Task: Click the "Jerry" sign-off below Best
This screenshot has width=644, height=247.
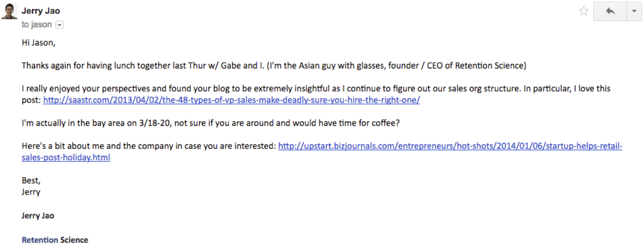Action: tap(31, 192)
